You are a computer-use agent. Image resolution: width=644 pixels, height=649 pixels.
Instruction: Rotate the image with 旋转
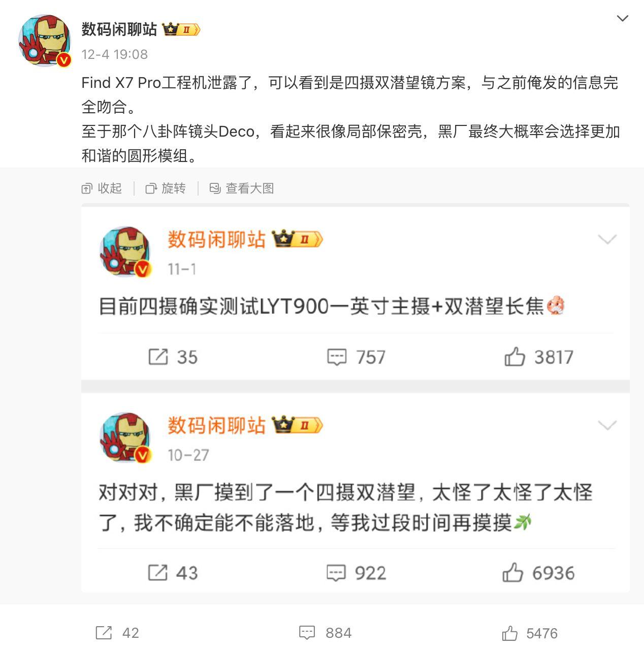(x=166, y=188)
